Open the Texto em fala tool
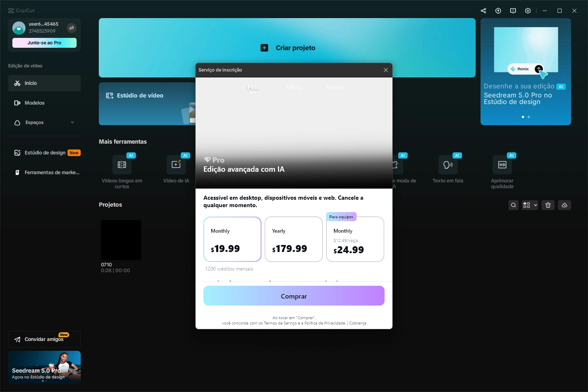 pyautogui.click(x=448, y=170)
